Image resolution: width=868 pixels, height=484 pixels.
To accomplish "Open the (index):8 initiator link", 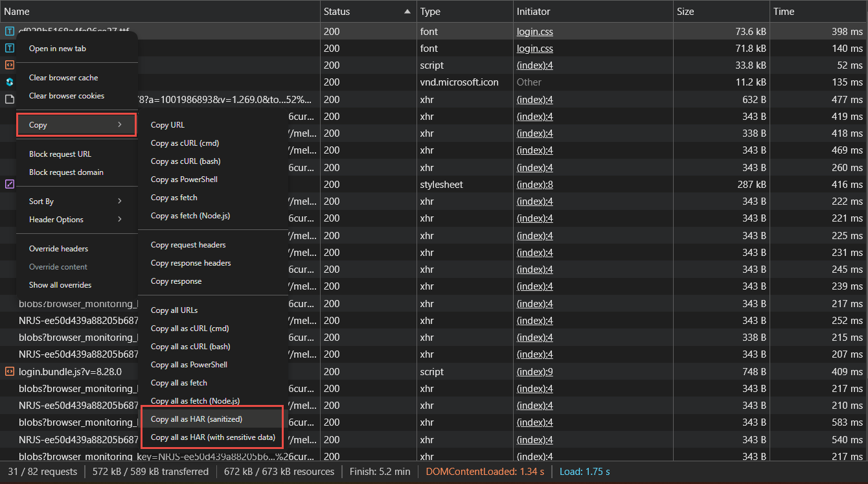I will point(534,185).
